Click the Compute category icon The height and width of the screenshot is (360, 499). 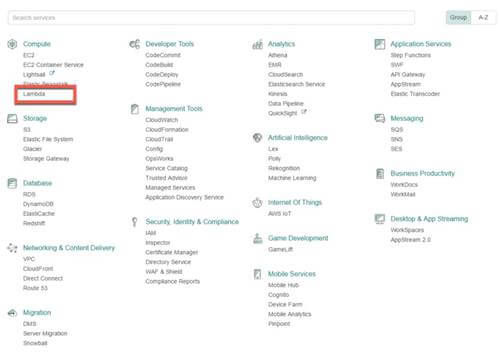pyautogui.click(x=12, y=44)
